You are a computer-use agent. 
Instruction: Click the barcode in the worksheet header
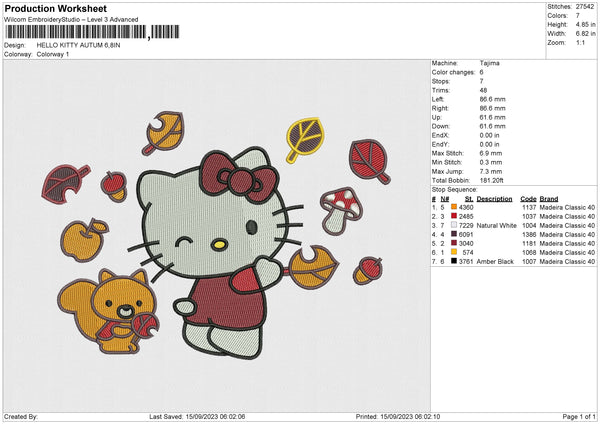pos(92,32)
